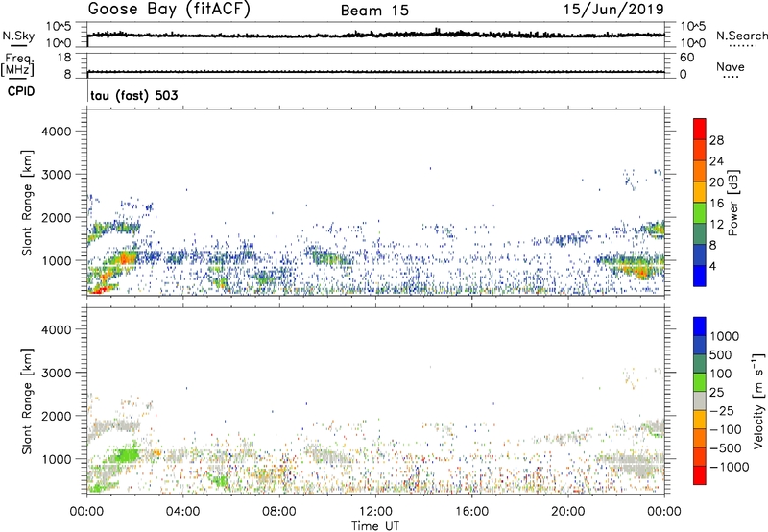Click the red segment of Power color bar
768x532 pixels.
[x=700, y=129]
